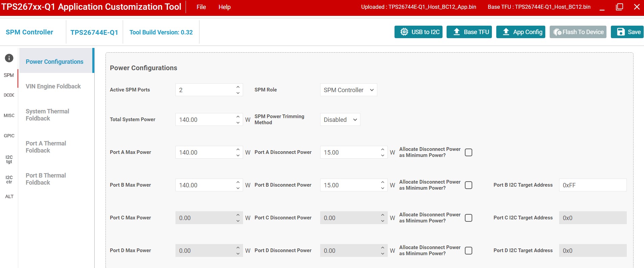Decrement Port B Max Power
Image resolution: width=644 pixels, height=268 pixels.
pyautogui.click(x=238, y=188)
